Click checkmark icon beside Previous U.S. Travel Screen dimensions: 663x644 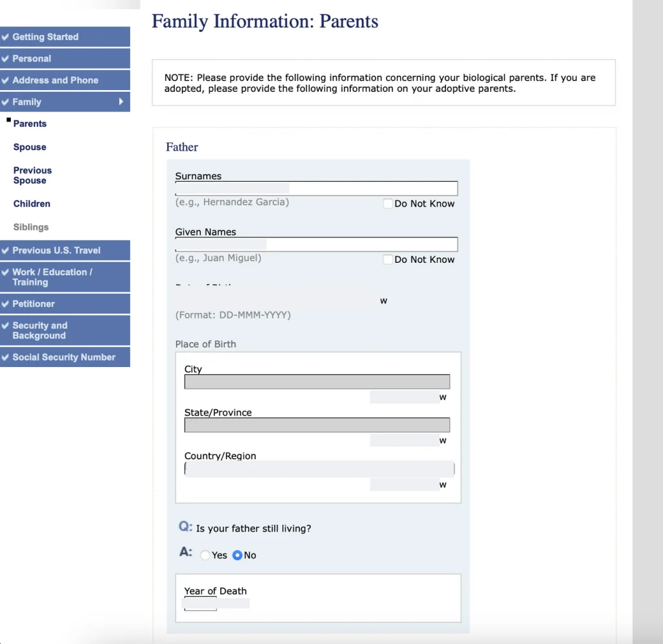[x=5, y=250]
